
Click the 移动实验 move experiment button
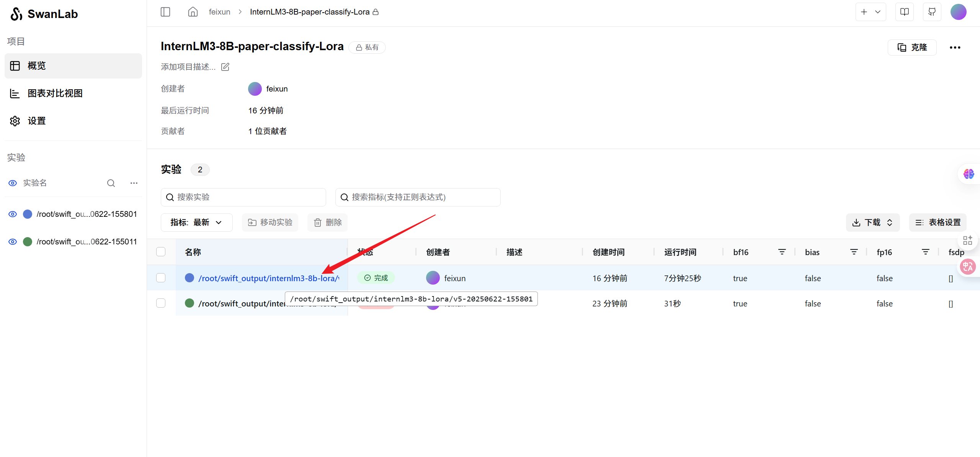coord(270,223)
